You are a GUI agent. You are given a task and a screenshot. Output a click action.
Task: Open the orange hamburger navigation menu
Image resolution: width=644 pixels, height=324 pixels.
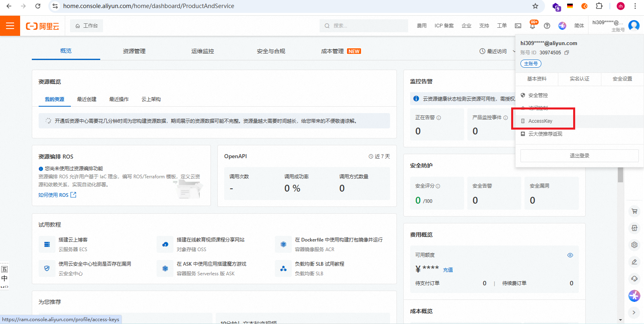10,26
